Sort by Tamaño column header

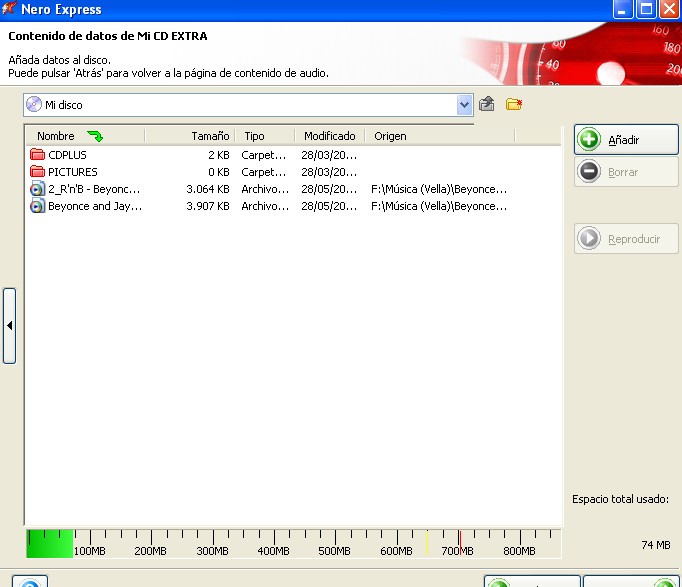pos(190,136)
